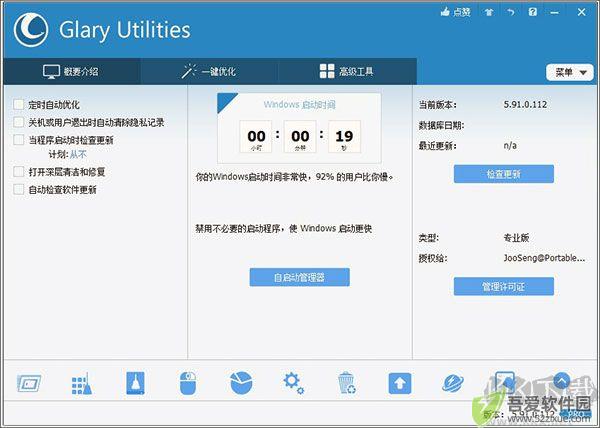
Task: Switch to the 概要介绍 tab
Action: click(x=72, y=71)
